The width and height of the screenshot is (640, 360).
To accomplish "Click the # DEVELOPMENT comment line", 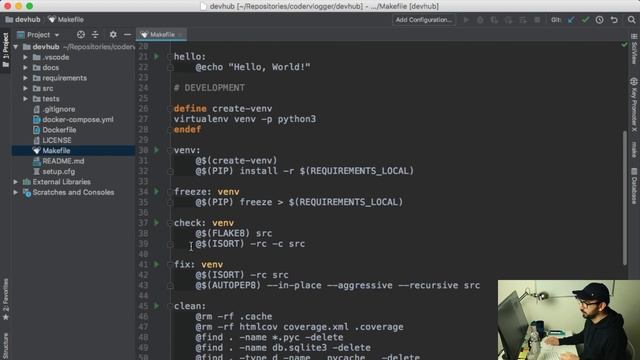I will (x=209, y=88).
